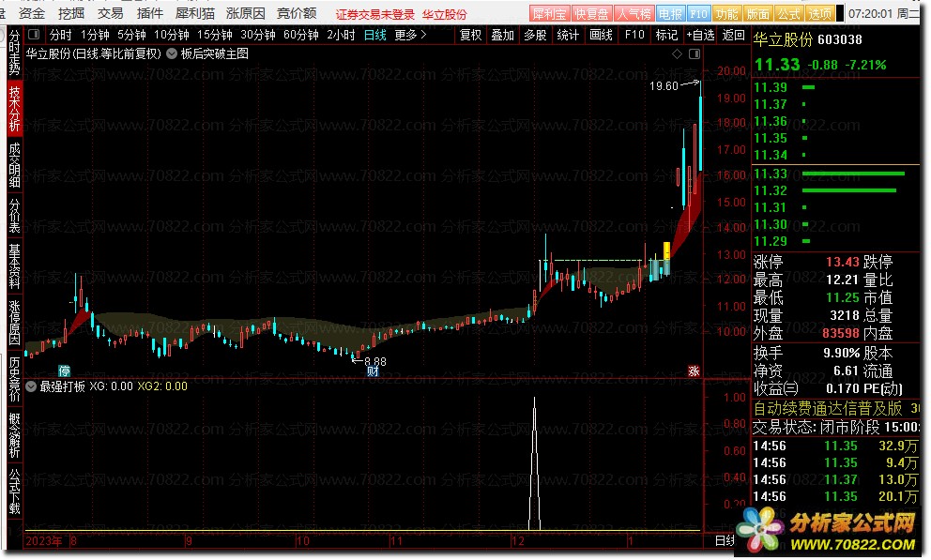Click the 8.88 low price label
The image size is (931, 560).
375,361
